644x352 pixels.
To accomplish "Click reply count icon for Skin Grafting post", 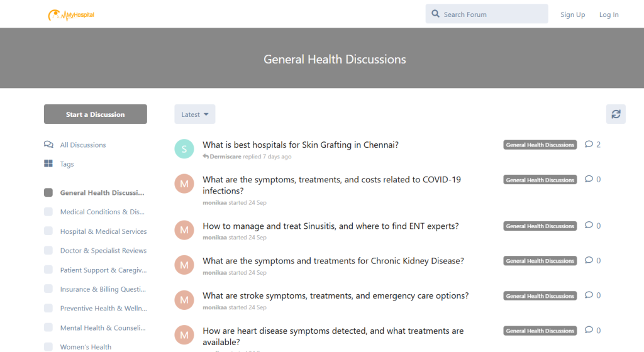I will (589, 144).
